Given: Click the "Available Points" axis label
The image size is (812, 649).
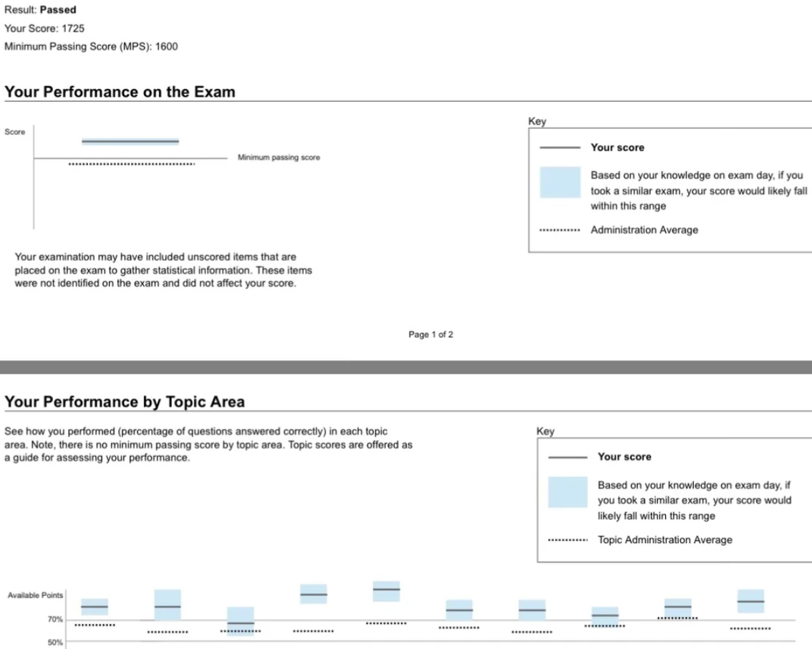Looking at the screenshot, I should click(x=35, y=596).
